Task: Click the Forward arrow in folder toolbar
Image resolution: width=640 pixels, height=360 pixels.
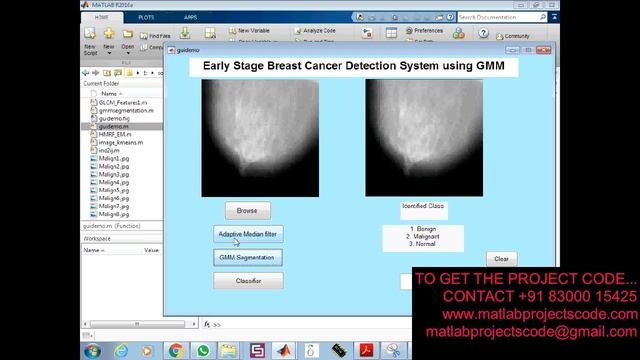Action: (x=96, y=73)
